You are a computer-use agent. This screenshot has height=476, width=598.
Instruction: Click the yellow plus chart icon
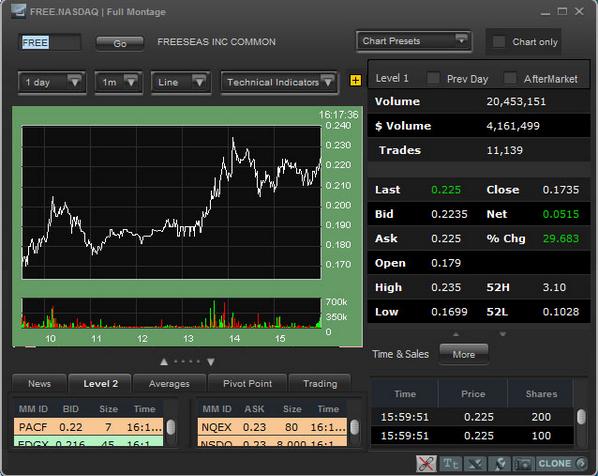(355, 80)
